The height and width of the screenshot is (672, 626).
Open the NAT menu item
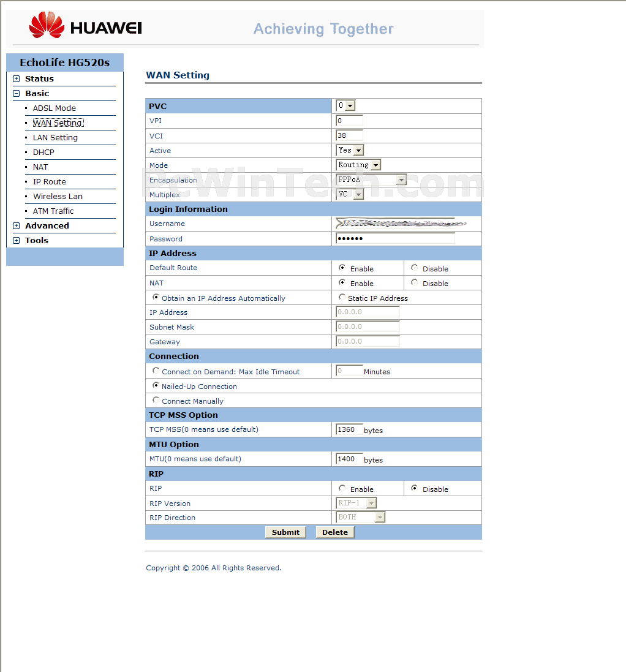(x=40, y=167)
